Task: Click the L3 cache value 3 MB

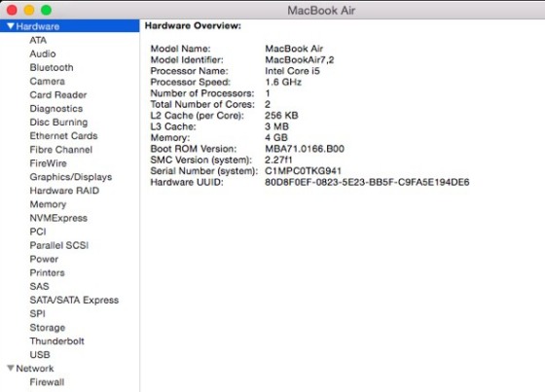Action: [276, 126]
